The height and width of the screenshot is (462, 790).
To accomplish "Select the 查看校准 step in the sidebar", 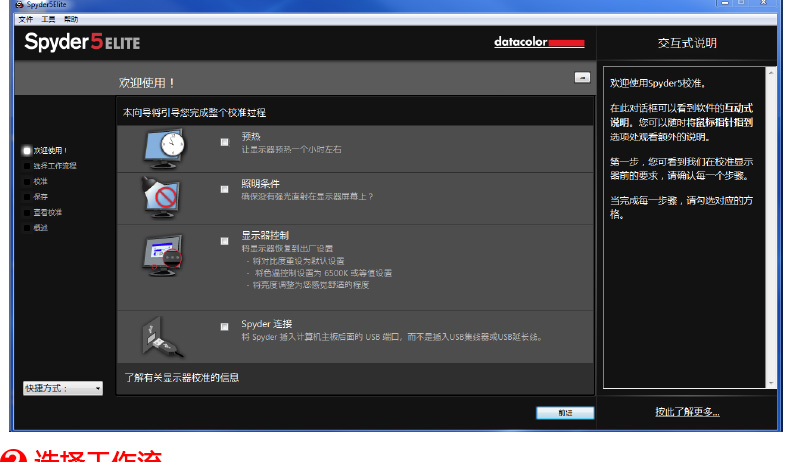I will coord(43,212).
